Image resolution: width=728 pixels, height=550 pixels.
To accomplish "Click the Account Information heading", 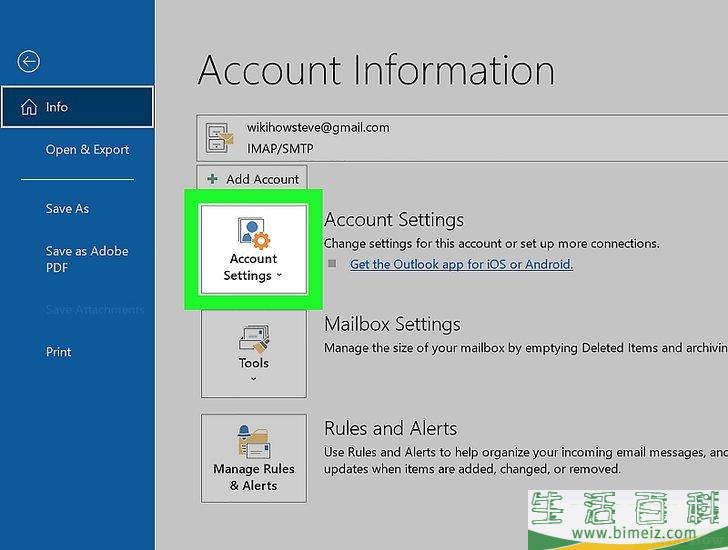I will click(377, 70).
